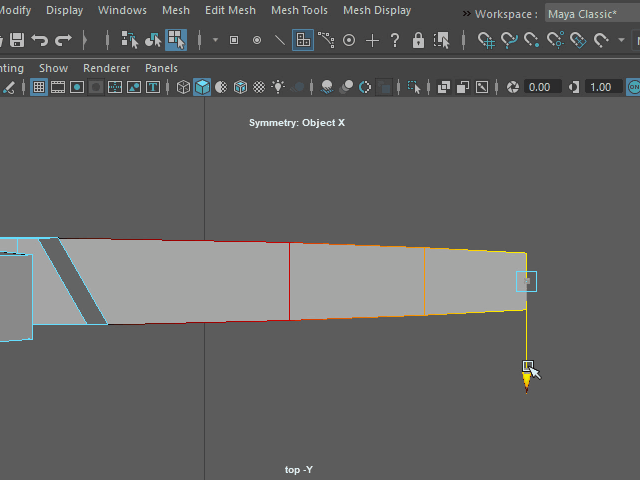Expand selection mask dropdown arrow
This screenshot has height=480, width=640.
tap(215, 40)
